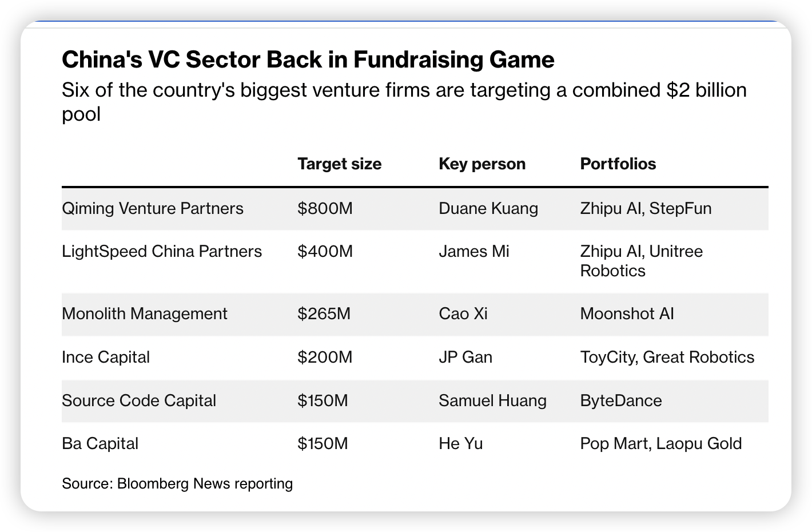Click Monolith Management firm name
The image size is (812, 532).
[144, 314]
